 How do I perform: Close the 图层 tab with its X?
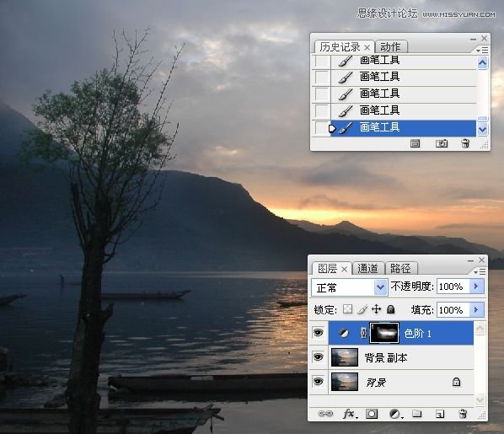pyautogui.click(x=344, y=269)
